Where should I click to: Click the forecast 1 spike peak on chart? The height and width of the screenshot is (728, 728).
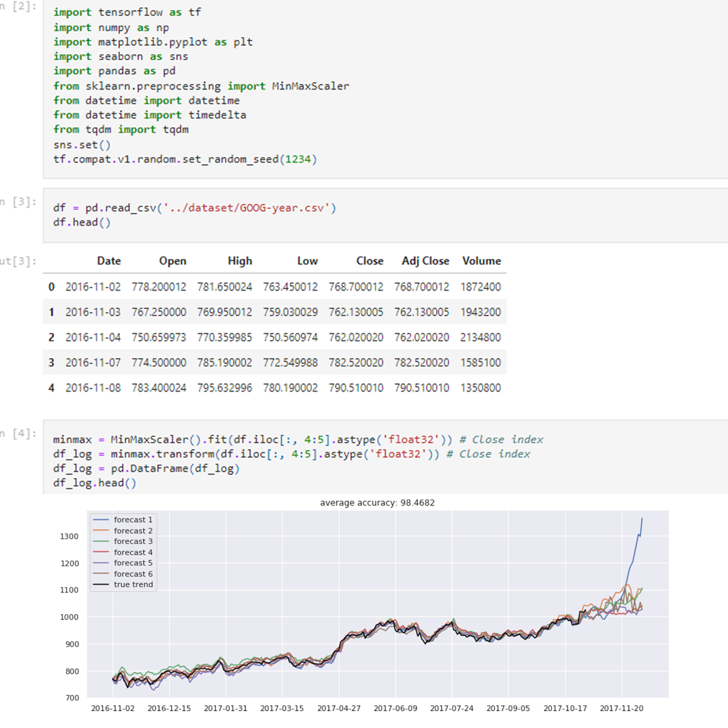pos(642,518)
